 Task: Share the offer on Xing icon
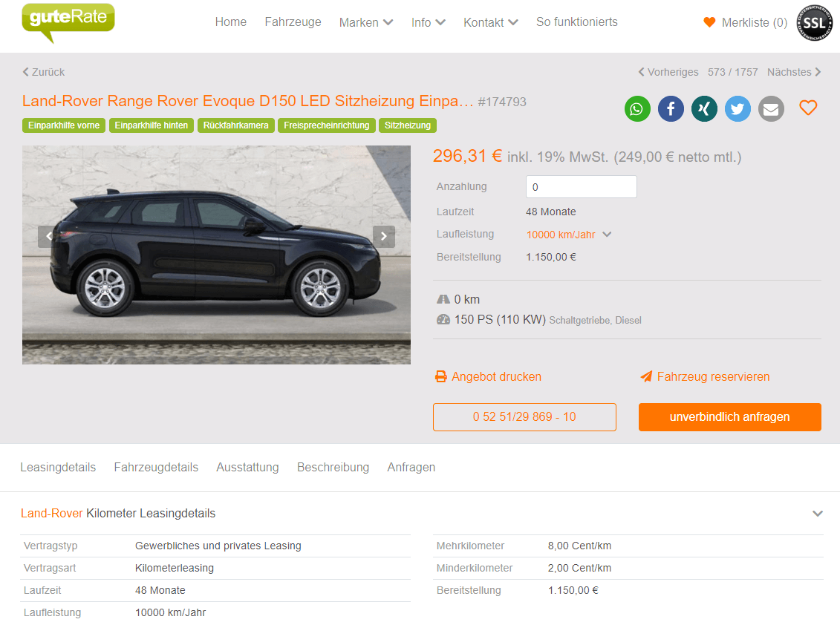click(704, 108)
